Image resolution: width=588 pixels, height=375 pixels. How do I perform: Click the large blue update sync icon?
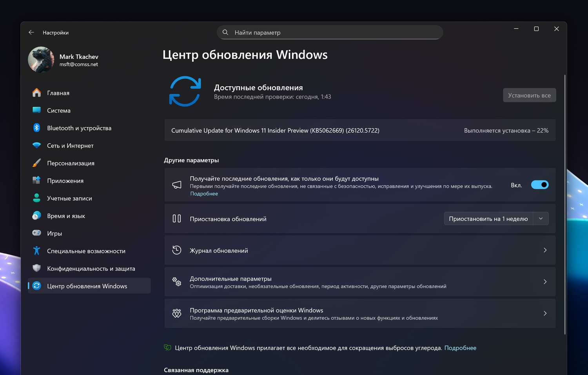click(185, 91)
